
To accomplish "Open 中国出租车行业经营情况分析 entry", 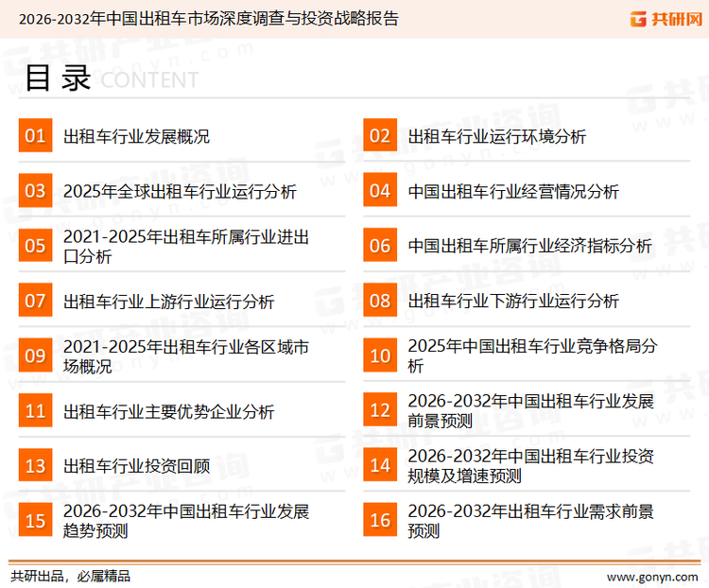I will tap(513, 191).
